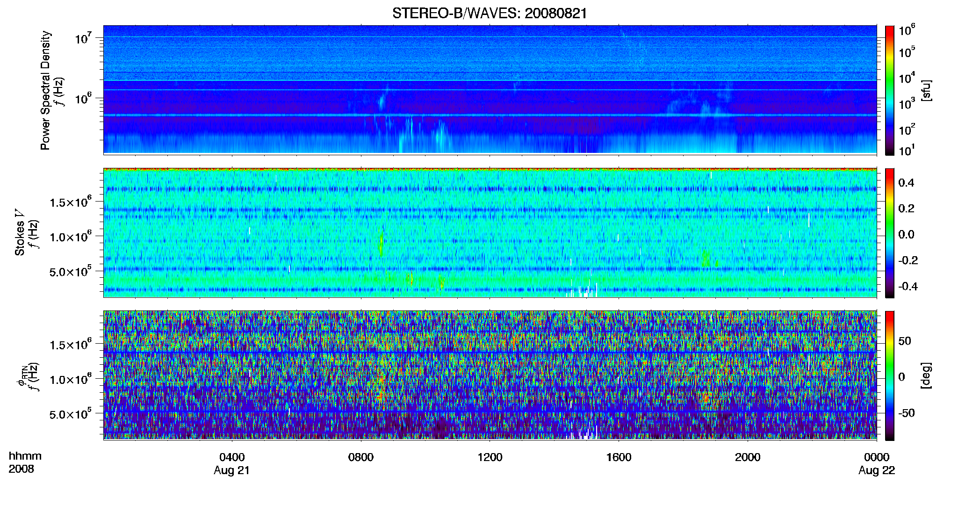Viewport: 980px width, 505px height.
Task: Click the "hhmm" time format label
Action: coord(25,456)
